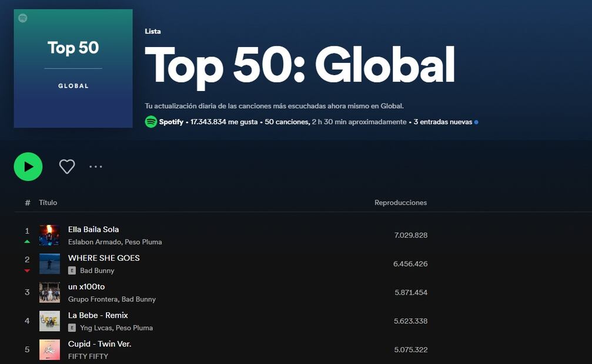Click the Título column header
The width and height of the screenshot is (592, 364).
coord(48,202)
